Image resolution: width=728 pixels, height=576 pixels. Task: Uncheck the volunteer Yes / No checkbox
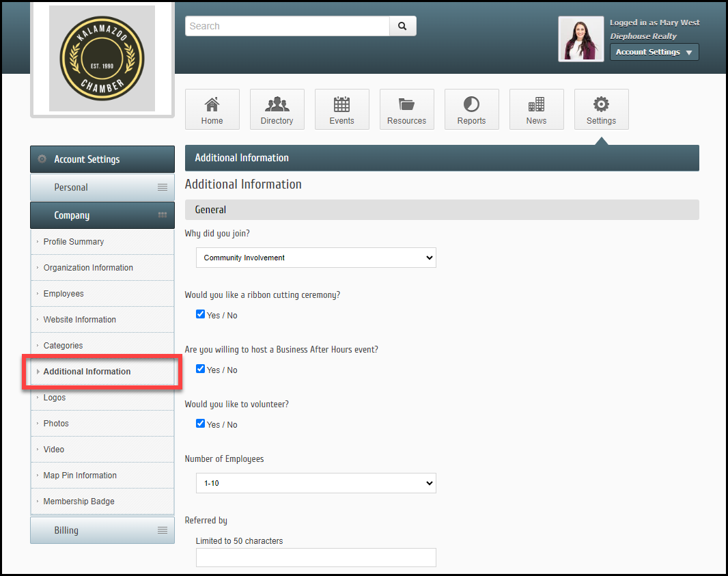[x=200, y=424]
